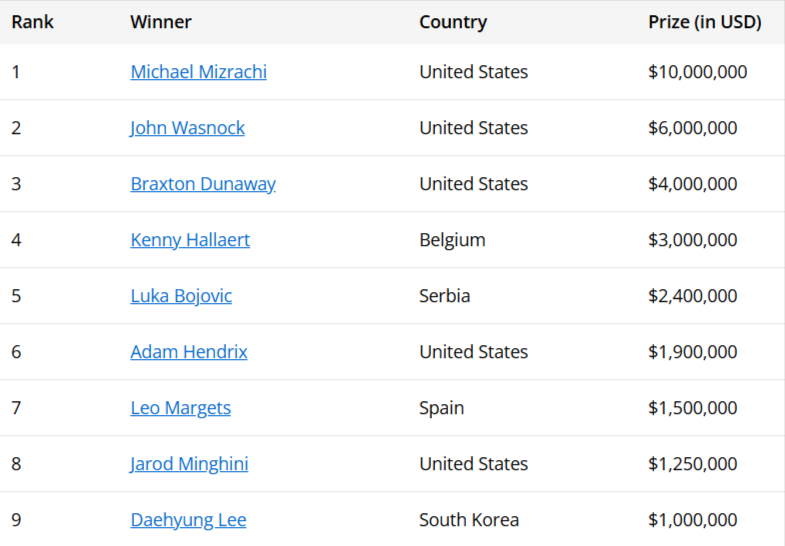785x546 pixels.
Task: Click the Prize (in USD) header
Action: click(705, 22)
